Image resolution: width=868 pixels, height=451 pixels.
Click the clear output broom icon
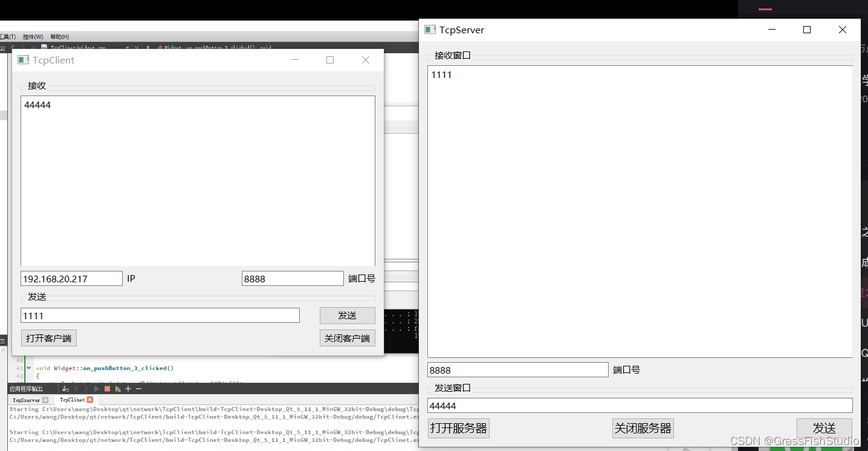click(65, 389)
